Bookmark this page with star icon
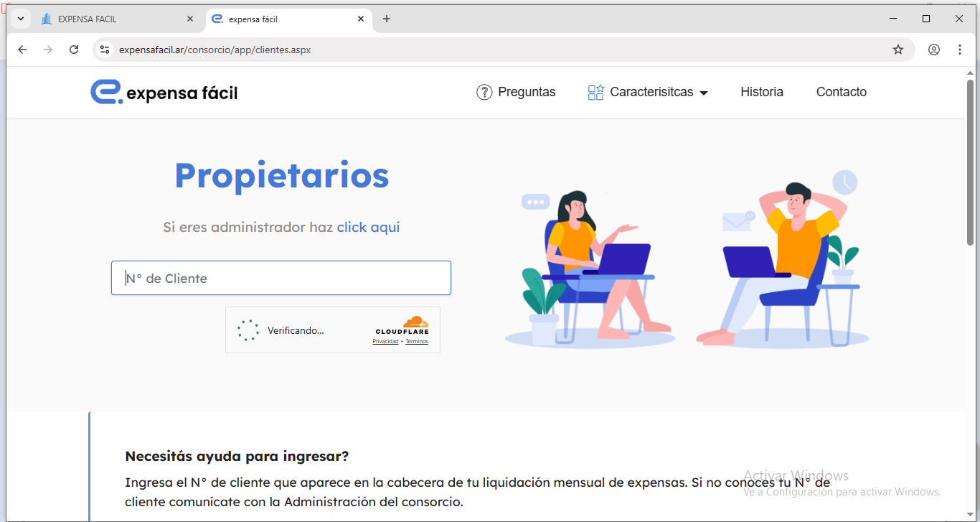This screenshot has height=522, width=980. pyautogui.click(x=898, y=50)
